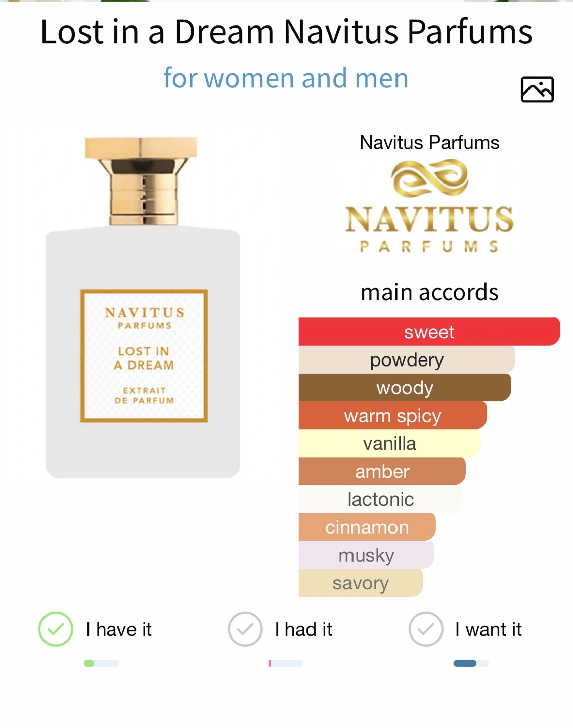573x728 pixels.
Task: Select the savory accord bar
Action: click(x=361, y=582)
